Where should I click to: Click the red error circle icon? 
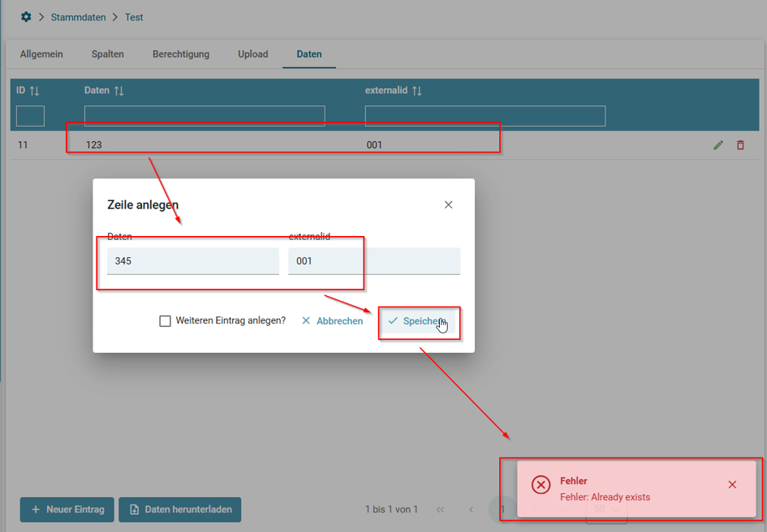click(x=541, y=485)
